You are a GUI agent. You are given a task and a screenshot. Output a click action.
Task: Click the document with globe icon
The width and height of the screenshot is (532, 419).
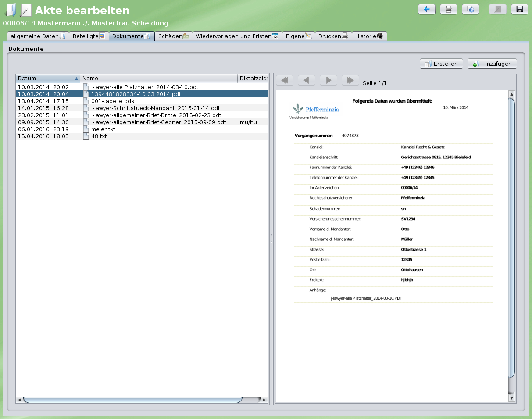pos(471,9)
